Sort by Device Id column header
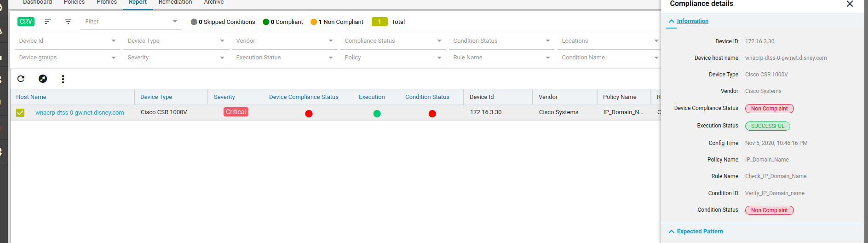This screenshot has height=243, width=868. pos(482,97)
